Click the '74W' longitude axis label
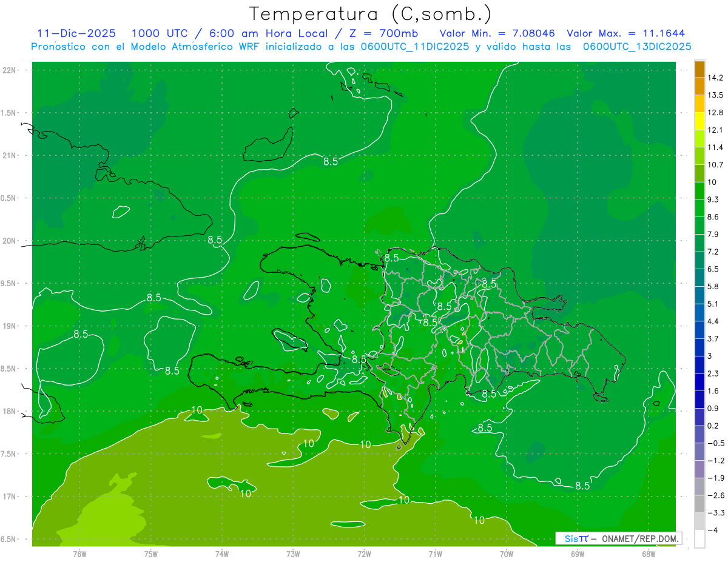728x562 pixels. tap(222, 554)
